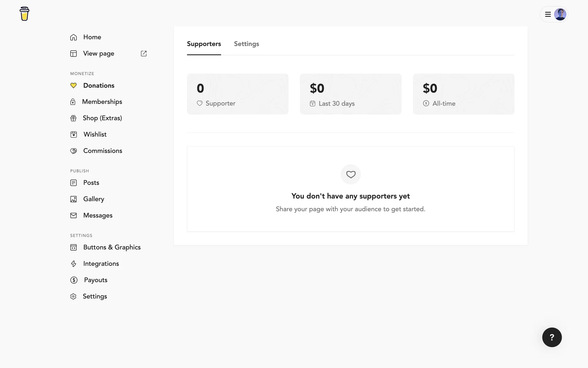Click the Payouts dollar circle icon

74,280
